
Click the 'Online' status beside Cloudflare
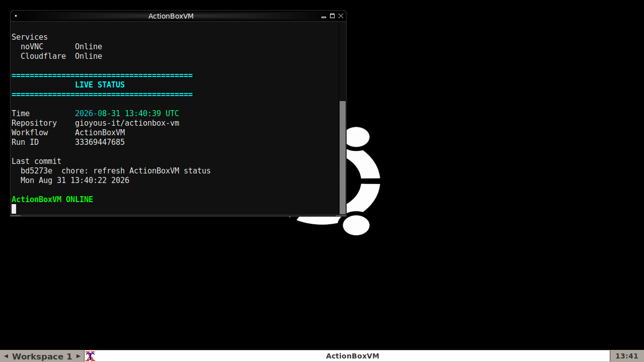[x=89, y=56]
